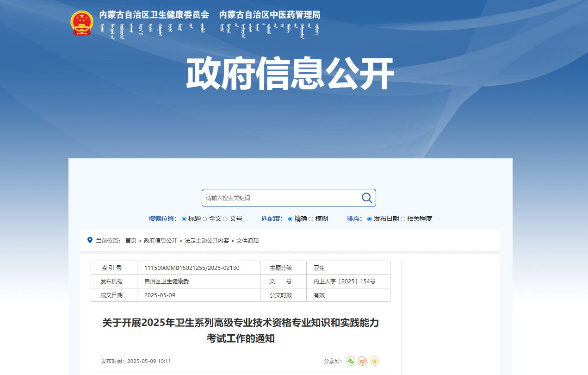Click the 发布机构 label cell

(114, 281)
